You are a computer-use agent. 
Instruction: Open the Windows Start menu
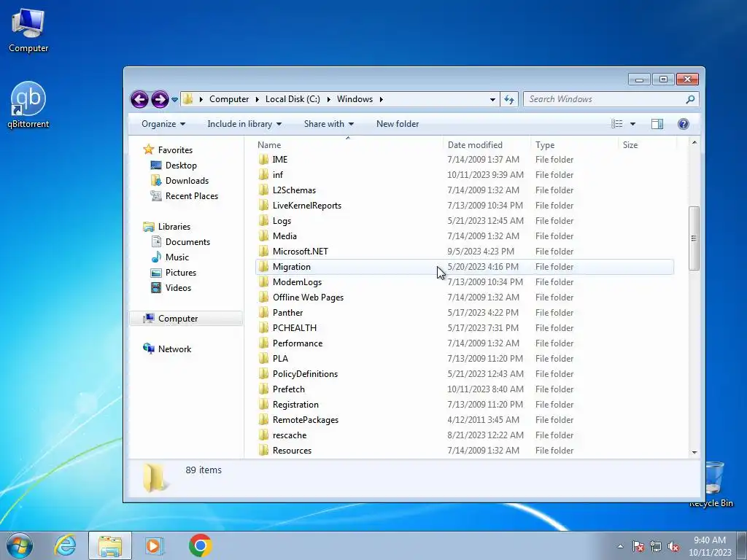[20, 545]
